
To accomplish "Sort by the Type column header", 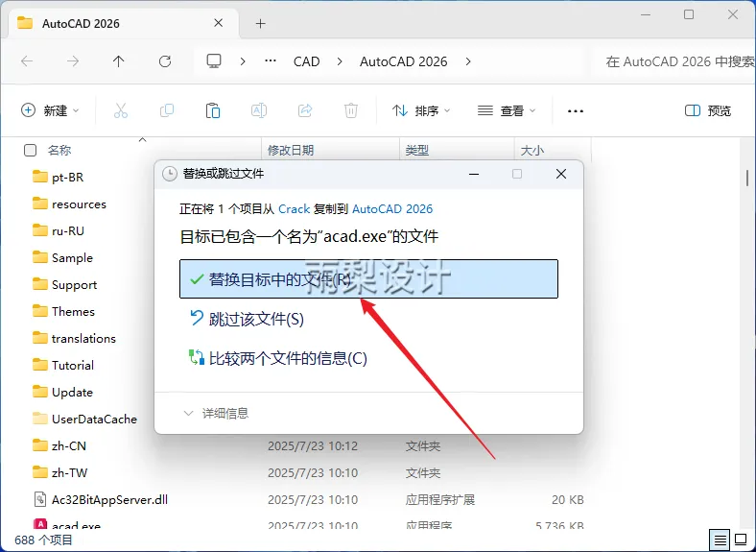I will pos(417,151).
